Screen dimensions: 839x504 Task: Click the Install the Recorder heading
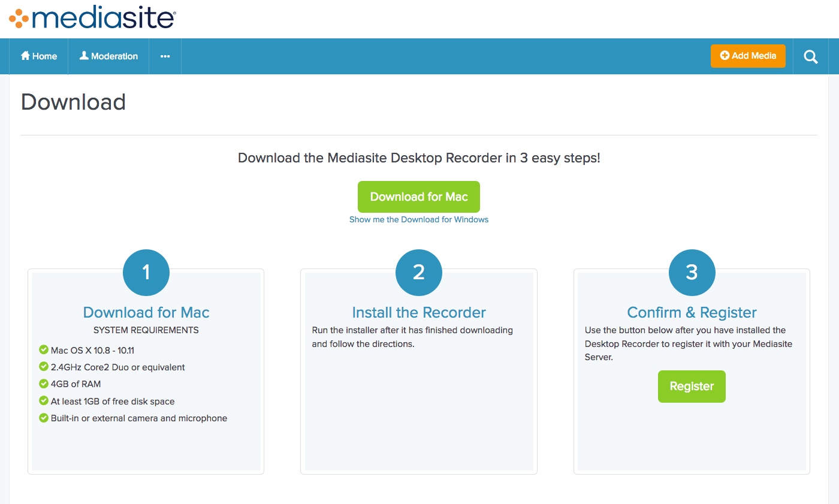(x=419, y=312)
